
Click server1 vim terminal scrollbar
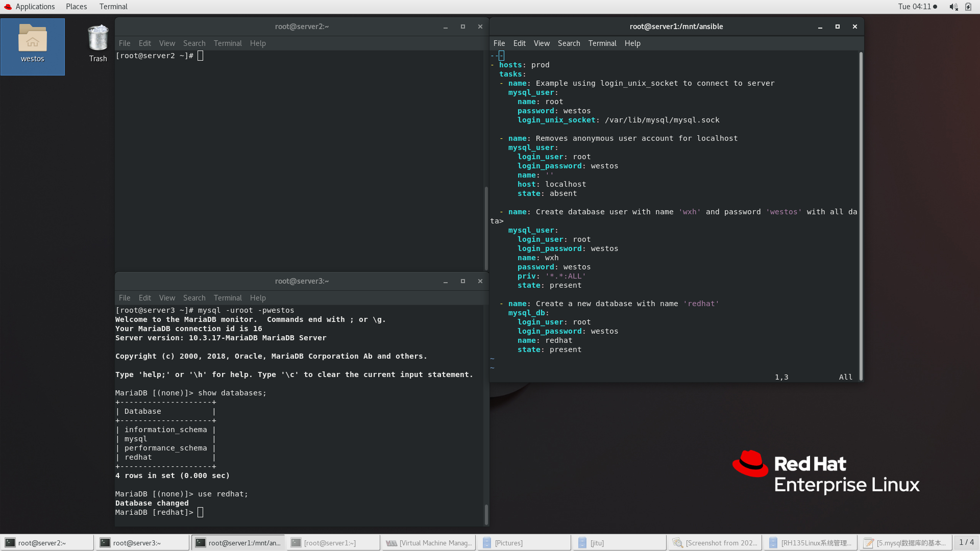coord(861,214)
